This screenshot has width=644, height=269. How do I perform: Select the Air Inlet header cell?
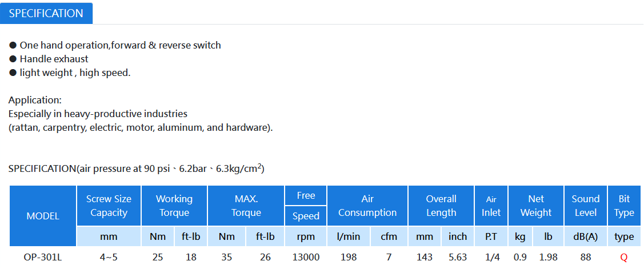pos(491,206)
